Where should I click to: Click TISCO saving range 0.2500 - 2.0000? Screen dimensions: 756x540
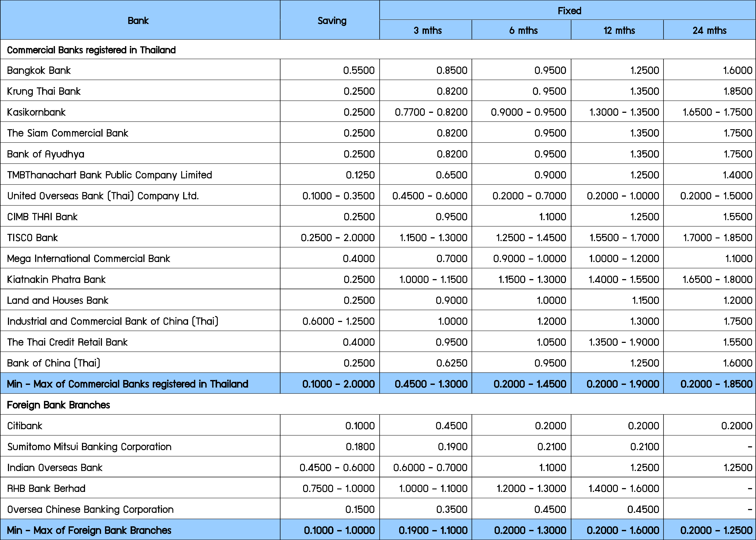[338, 238]
